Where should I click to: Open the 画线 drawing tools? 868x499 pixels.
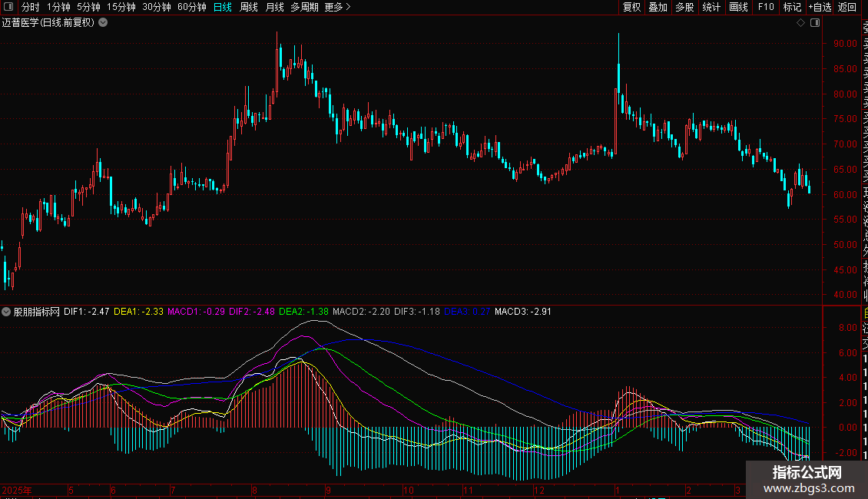pyautogui.click(x=738, y=8)
